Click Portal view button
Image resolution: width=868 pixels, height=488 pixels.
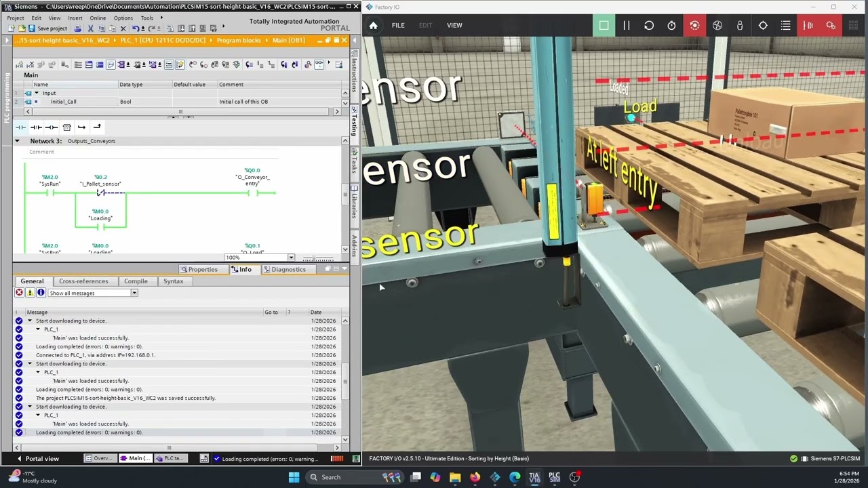coord(37,459)
